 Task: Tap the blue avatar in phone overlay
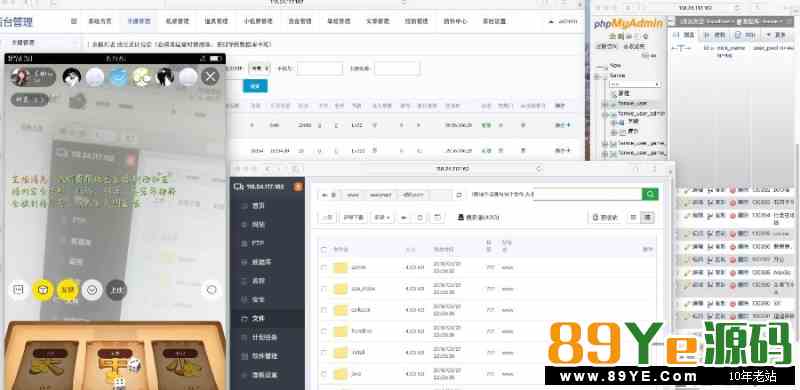(x=119, y=77)
